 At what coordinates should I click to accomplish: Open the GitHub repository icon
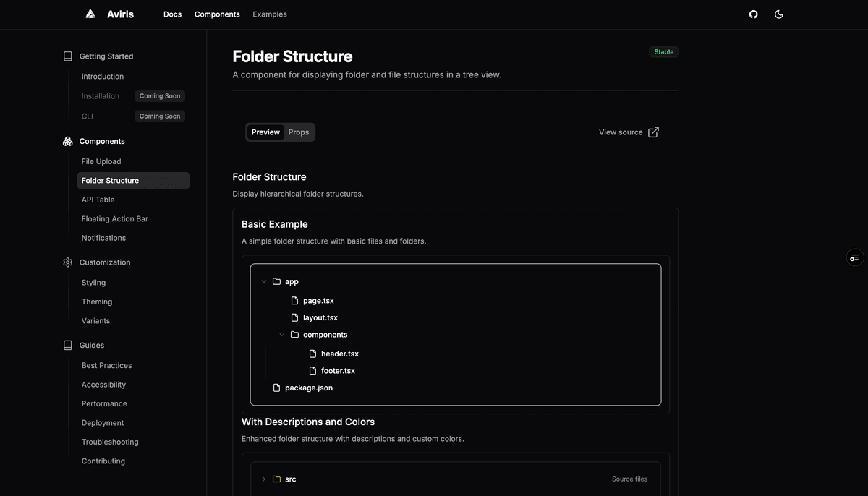(753, 14)
